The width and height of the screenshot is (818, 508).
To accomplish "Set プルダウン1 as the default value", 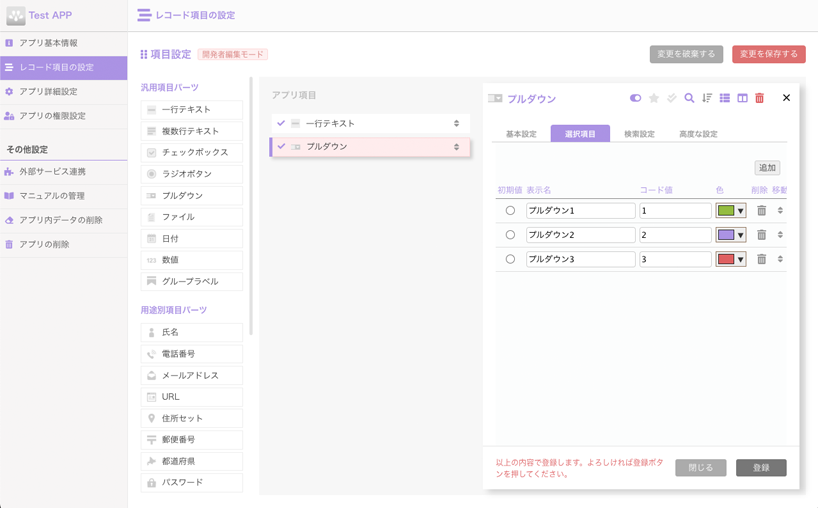I will (510, 210).
